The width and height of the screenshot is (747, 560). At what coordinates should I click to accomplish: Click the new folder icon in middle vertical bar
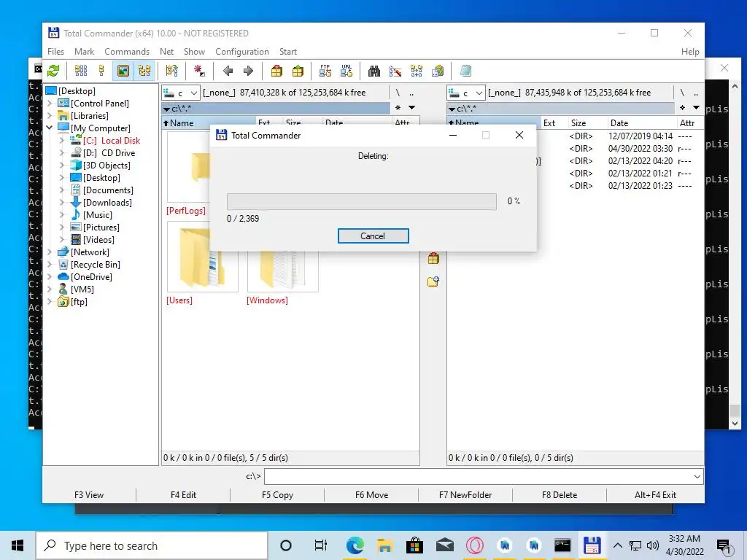433,281
